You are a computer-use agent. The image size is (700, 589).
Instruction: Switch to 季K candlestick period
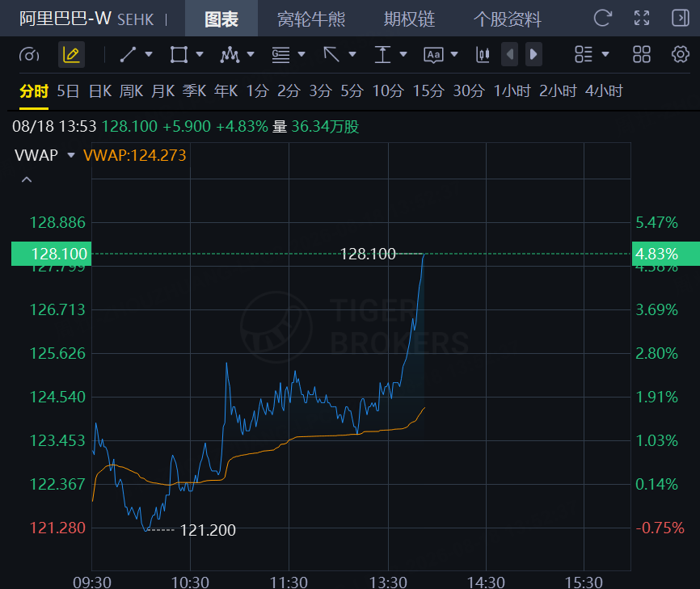(x=194, y=91)
